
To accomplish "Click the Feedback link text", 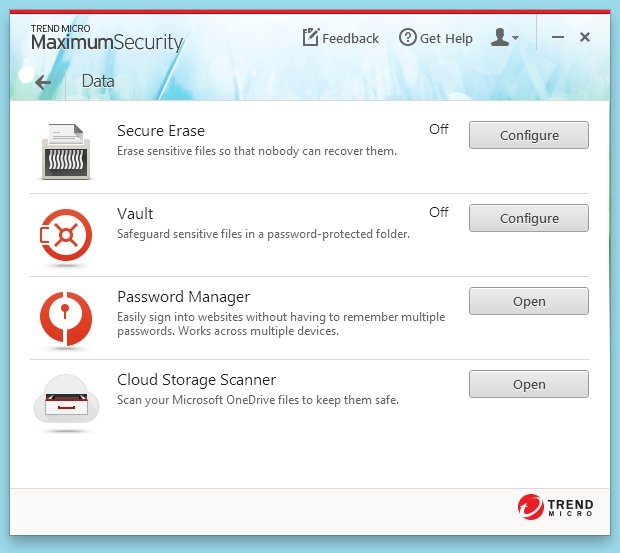I will coord(350,38).
